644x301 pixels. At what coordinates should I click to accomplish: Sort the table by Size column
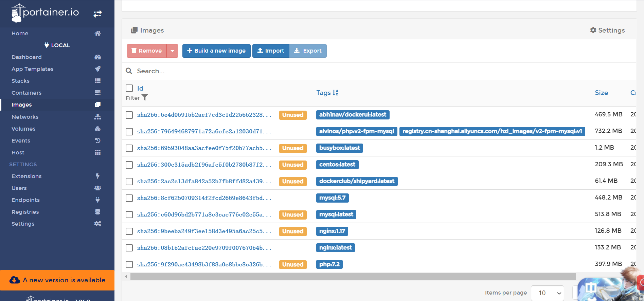601,93
